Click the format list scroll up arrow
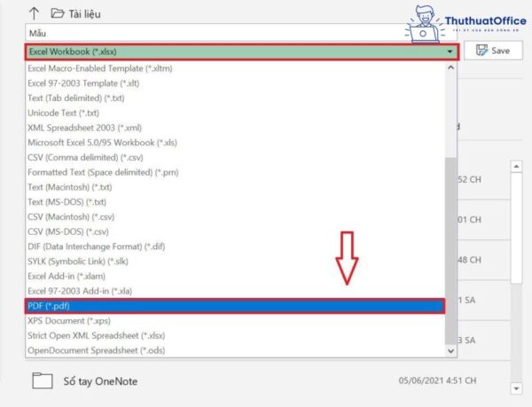Screen dimensions: 532x407 point(451,67)
